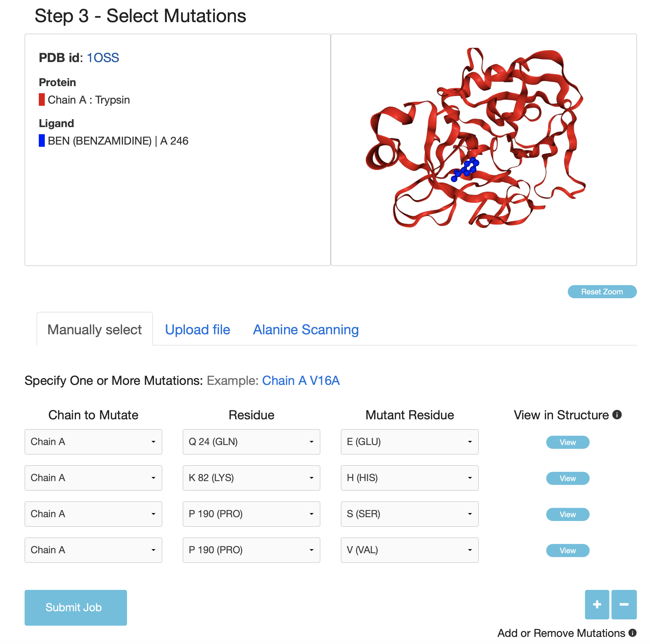The height and width of the screenshot is (644, 650).
Task: Click the red Chain A color swatch
Action: coord(42,100)
